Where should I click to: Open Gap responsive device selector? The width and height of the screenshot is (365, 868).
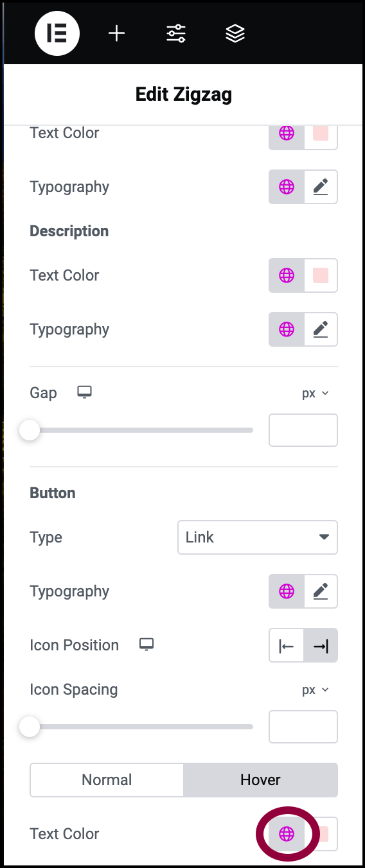click(x=84, y=392)
